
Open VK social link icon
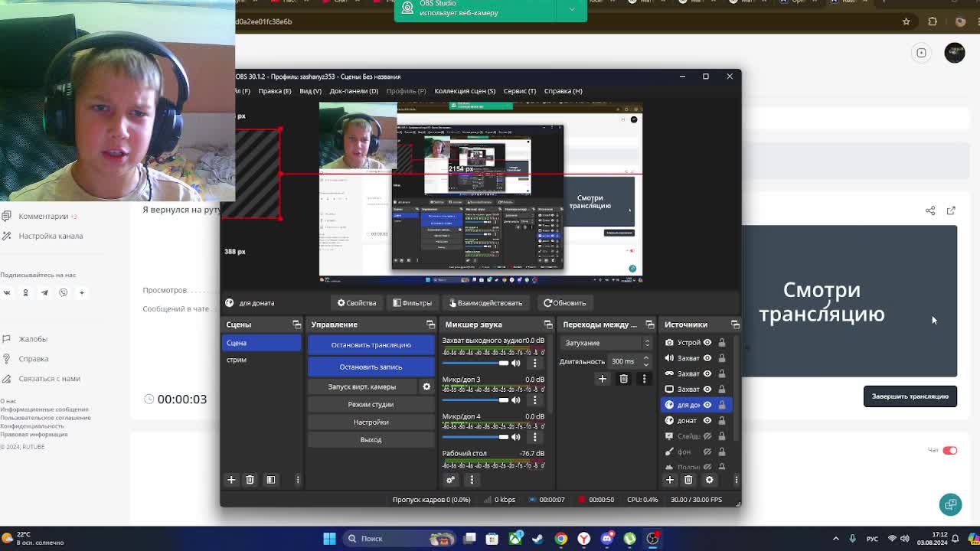tap(7, 292)
